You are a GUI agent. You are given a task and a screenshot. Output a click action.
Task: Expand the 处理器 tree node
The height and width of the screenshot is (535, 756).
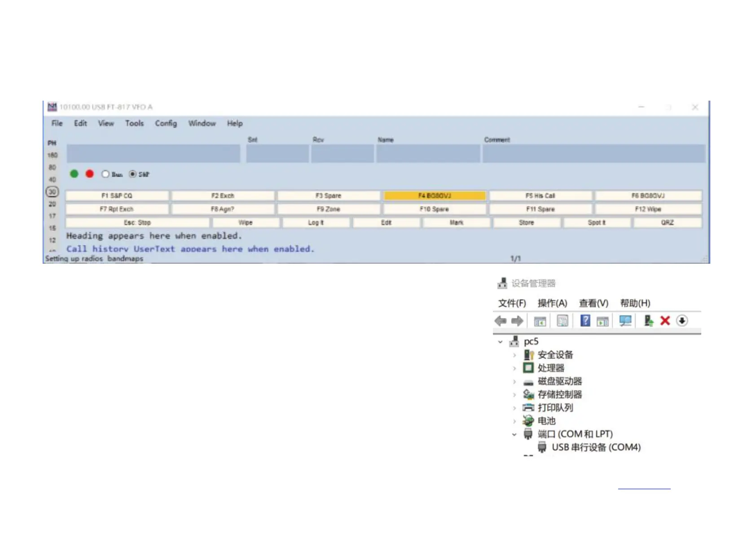tap(514, 368)
